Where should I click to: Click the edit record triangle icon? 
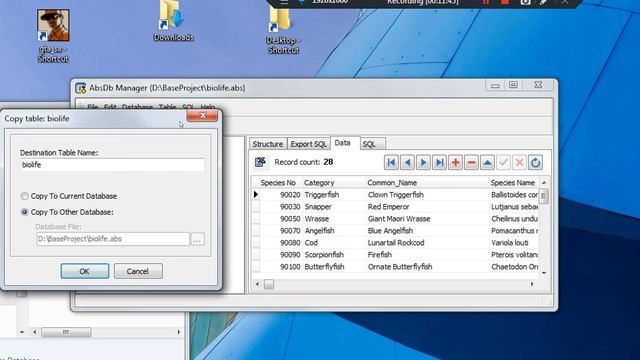click(x=487, y=162)
